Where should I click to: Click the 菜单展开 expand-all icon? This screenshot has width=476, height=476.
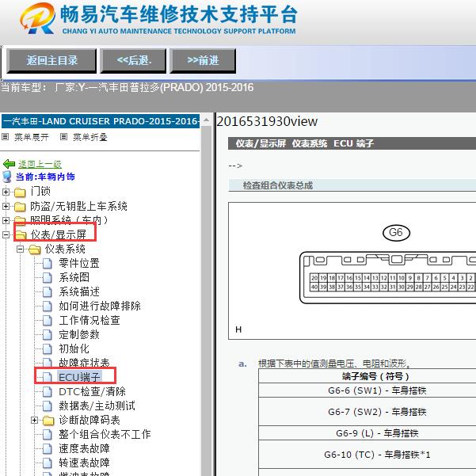(6, 137)
